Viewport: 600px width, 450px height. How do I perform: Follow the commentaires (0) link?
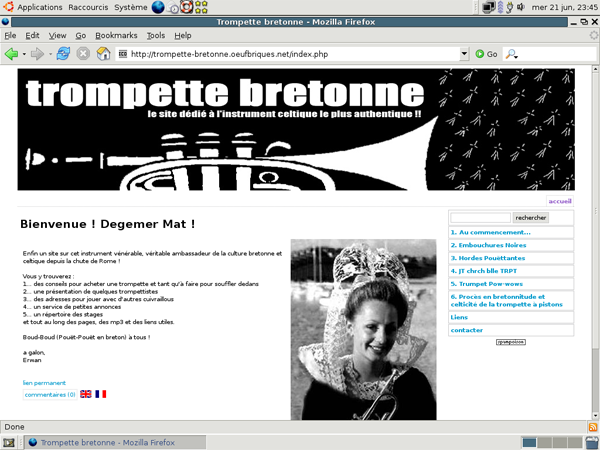click(x=50, y=394)
